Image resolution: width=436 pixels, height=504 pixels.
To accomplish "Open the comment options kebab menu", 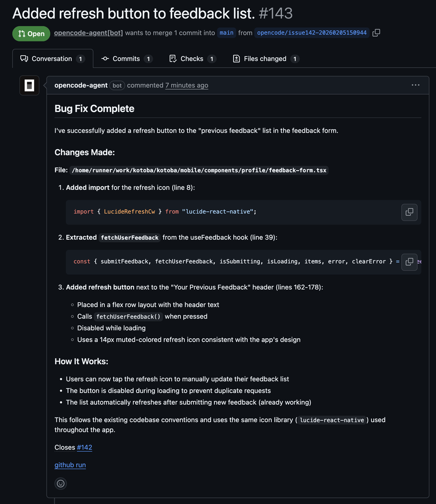I will (415, 85).
